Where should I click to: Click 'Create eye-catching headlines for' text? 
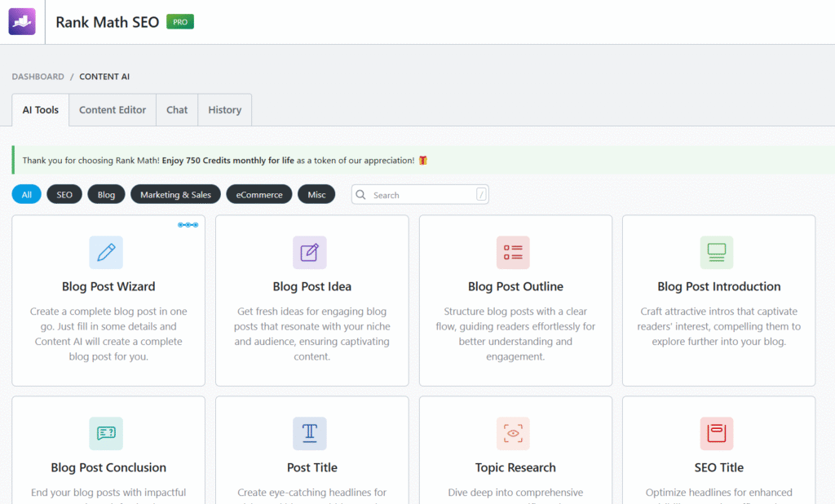(x=312, y=493)
